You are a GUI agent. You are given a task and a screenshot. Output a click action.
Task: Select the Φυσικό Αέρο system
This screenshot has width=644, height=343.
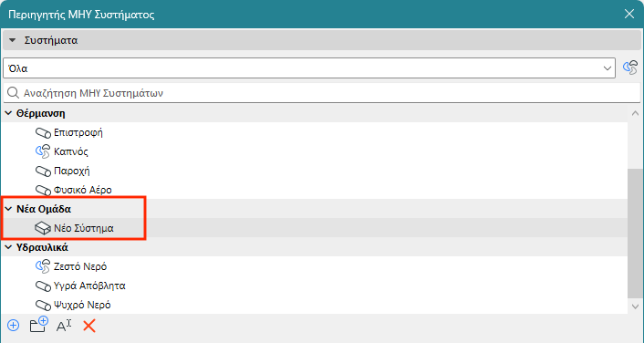tap(83, 190)
